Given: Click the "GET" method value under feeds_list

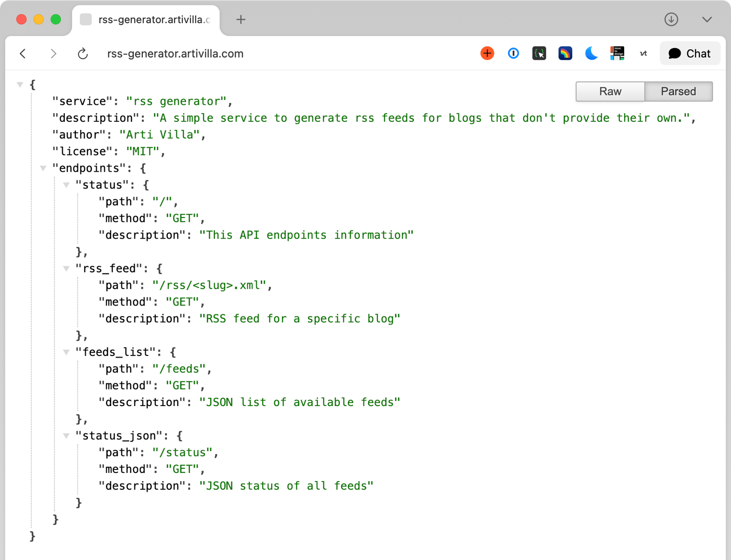Looking at the screenshot, I should pyautogui.click(x=183, y=386).
